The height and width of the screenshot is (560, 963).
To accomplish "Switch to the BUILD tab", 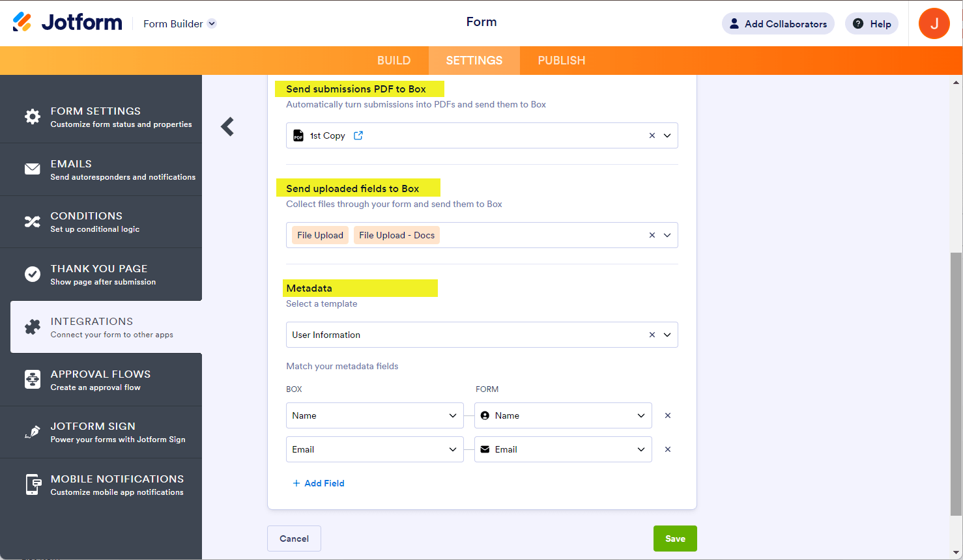I will tap(394, 61).
